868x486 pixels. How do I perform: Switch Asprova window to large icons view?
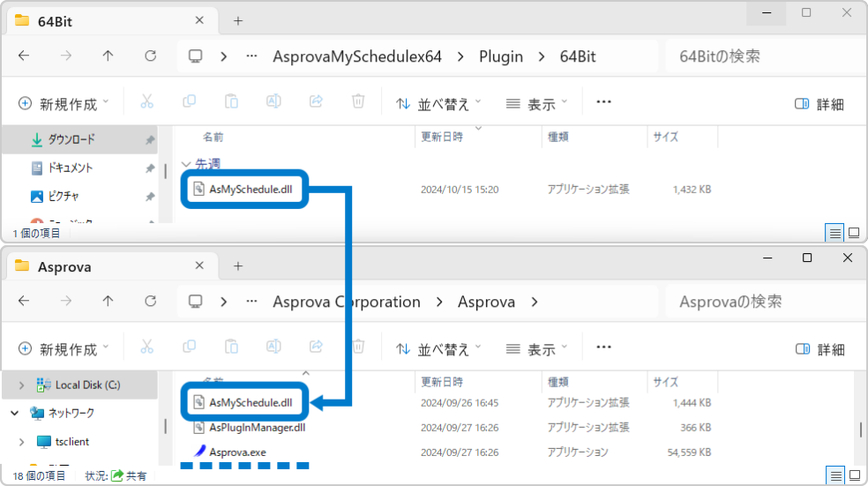click(x=855, y=475)
